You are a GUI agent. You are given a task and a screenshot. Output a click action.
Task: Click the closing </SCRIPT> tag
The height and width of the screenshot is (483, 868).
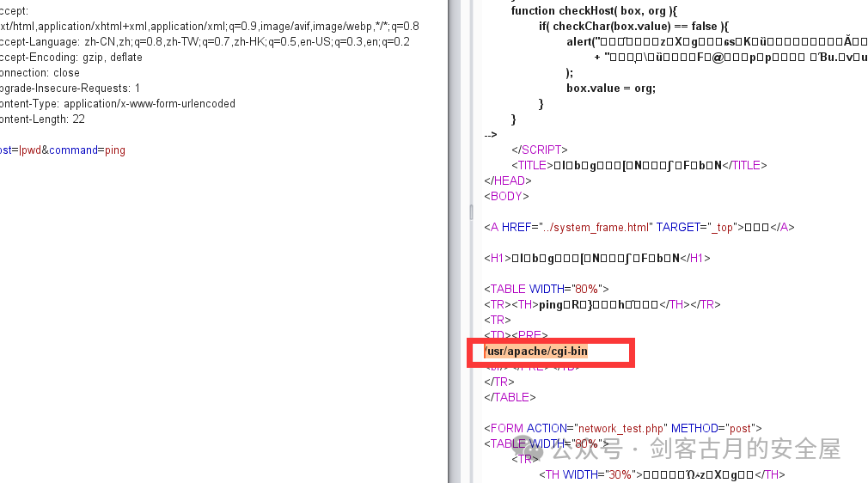point(540,150)
